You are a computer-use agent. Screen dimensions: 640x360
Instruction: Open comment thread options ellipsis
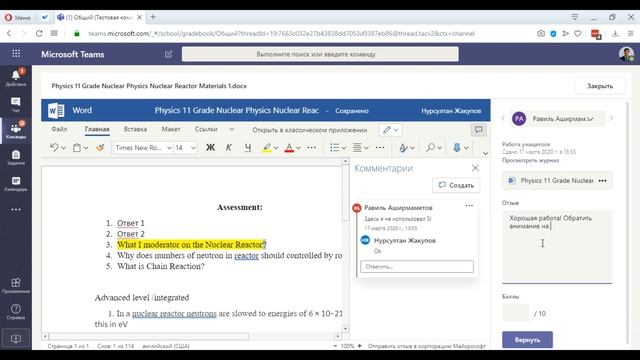coord(469,206)
